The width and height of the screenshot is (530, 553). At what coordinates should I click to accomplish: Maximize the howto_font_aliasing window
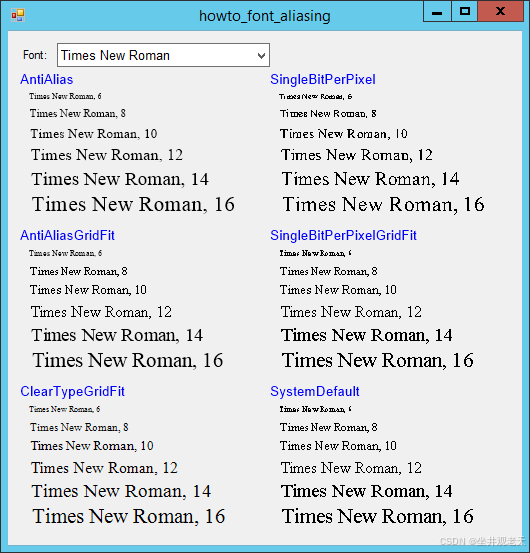465,12
